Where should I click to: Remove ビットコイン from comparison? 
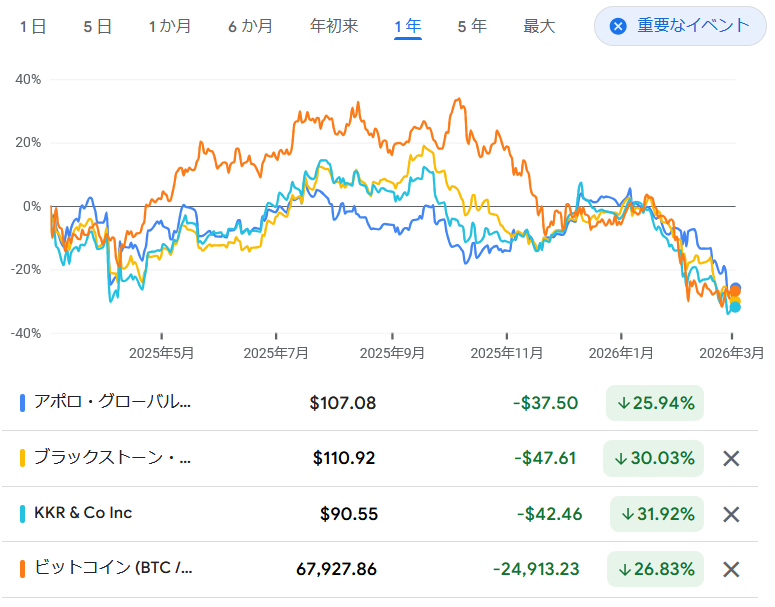pos(731,569)
